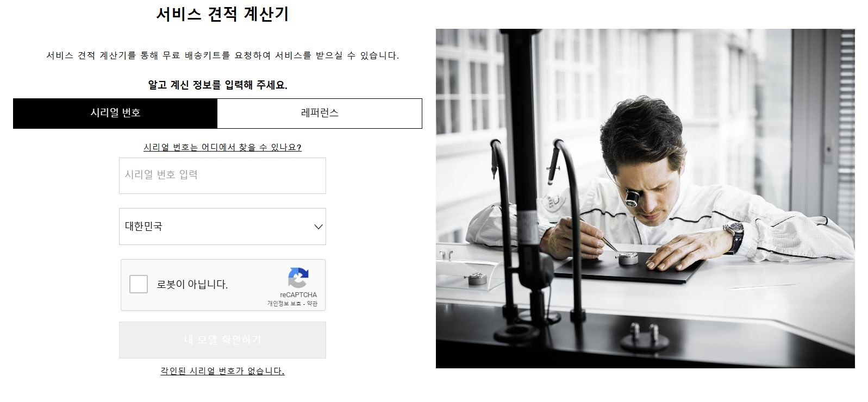Click the 서비스 견적 계산기 heading
Screen dimensions: 868x402
click(222, 14)
